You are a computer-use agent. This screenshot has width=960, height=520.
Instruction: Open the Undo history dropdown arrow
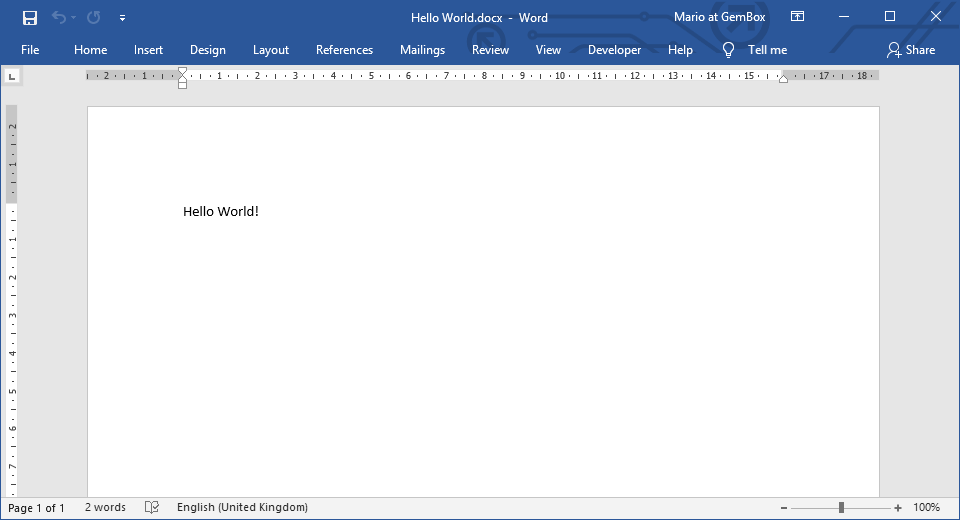tap(74, 18)
